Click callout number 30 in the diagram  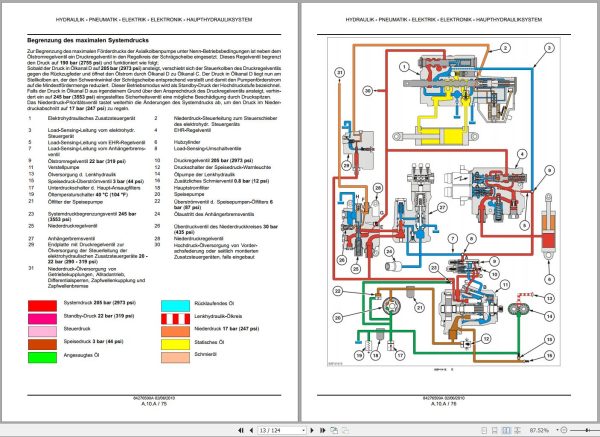tap(368, 91)
